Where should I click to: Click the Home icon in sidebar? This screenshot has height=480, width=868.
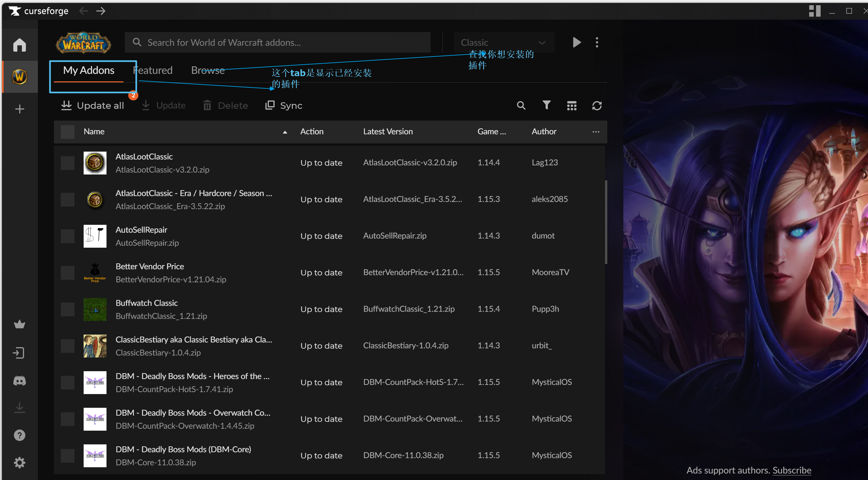click(20, 45)
